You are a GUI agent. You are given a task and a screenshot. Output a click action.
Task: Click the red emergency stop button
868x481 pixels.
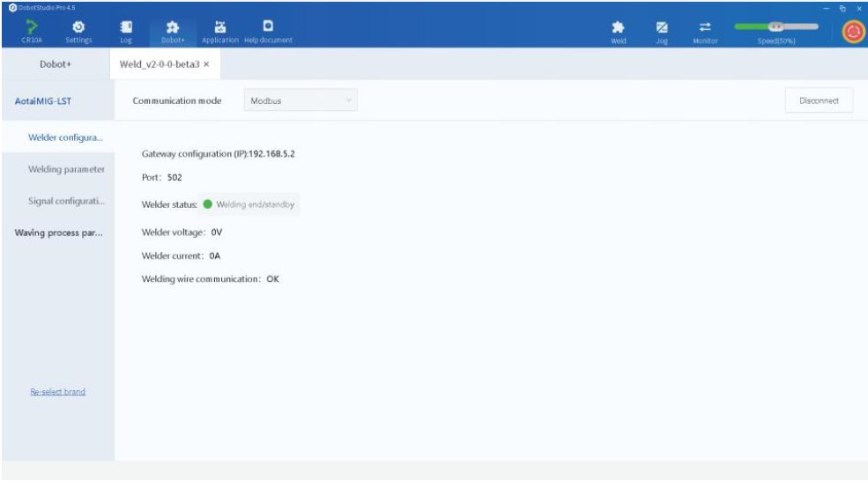pyautogui.click(x=853, y=32)
